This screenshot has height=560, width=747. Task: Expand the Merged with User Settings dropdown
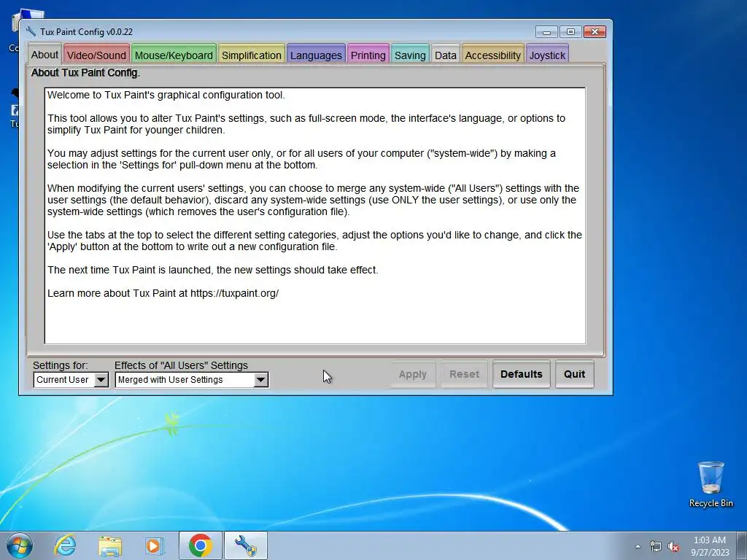point(192,379)
